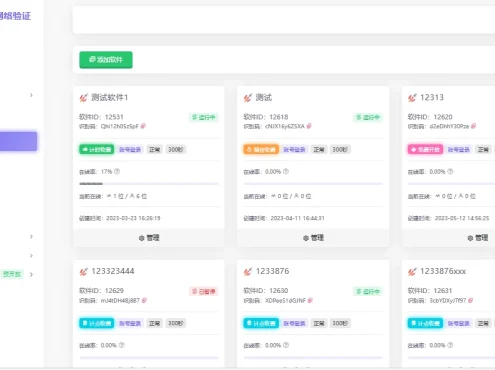The width and height of the screenshot is (495, 370).
Task: Click online rate progress bar in 测试 card
Action: 313,184
